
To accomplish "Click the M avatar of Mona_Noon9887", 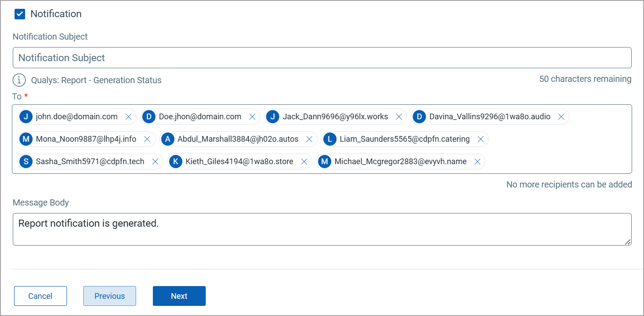I will pyautogui.click(x=26, y=139).
